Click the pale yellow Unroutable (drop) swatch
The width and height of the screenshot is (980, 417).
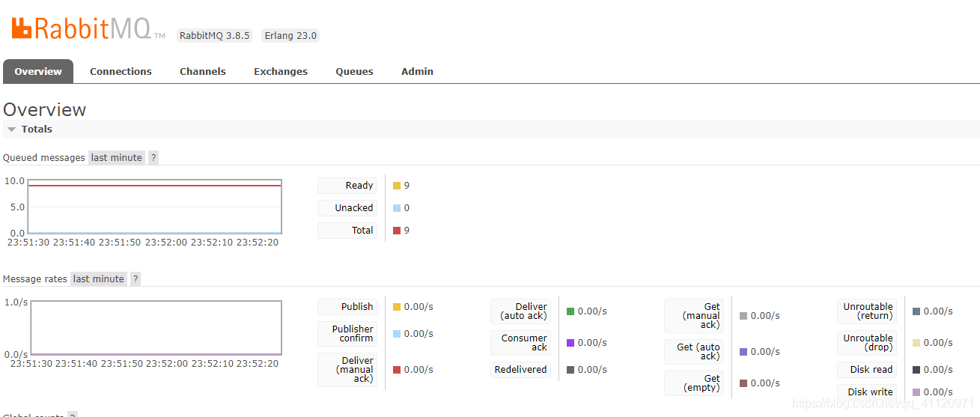pyautogui.click(x=916, y=343)
